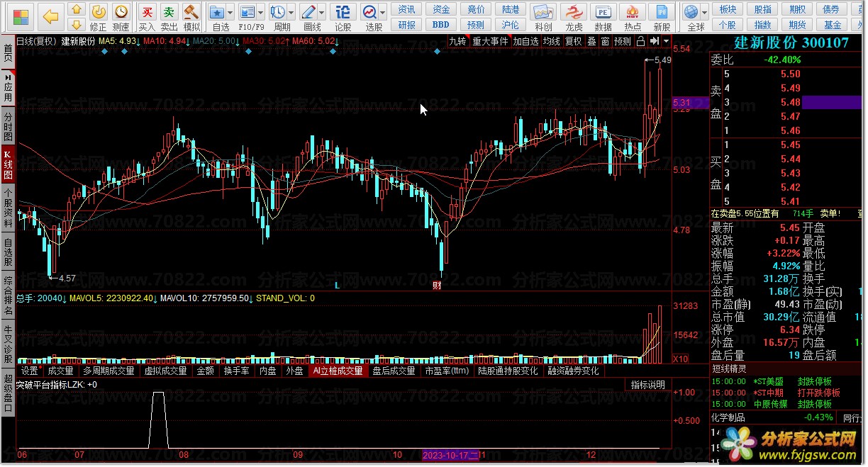
Task: Click the 2023-10-17 date marker on timeline
Action: pyautogui.click(x=450, y=455)
